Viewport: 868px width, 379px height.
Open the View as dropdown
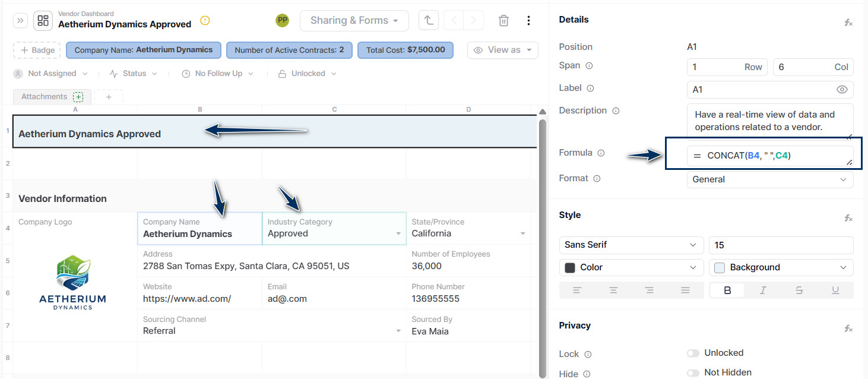[503, 50]
